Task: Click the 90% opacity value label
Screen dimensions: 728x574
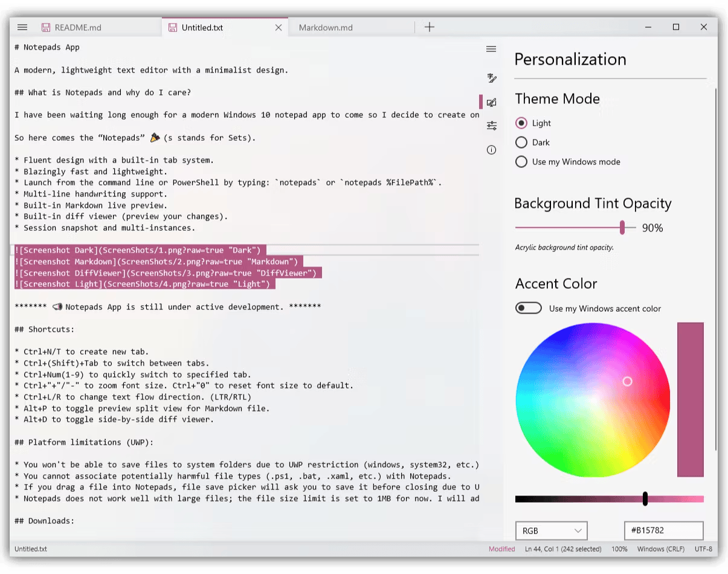Action: tap(652, 228)
